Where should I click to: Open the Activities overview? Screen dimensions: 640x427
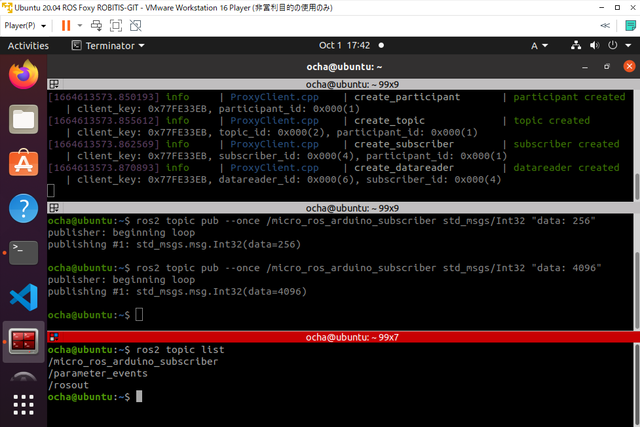pyautogui.click(x=28, y=45)
